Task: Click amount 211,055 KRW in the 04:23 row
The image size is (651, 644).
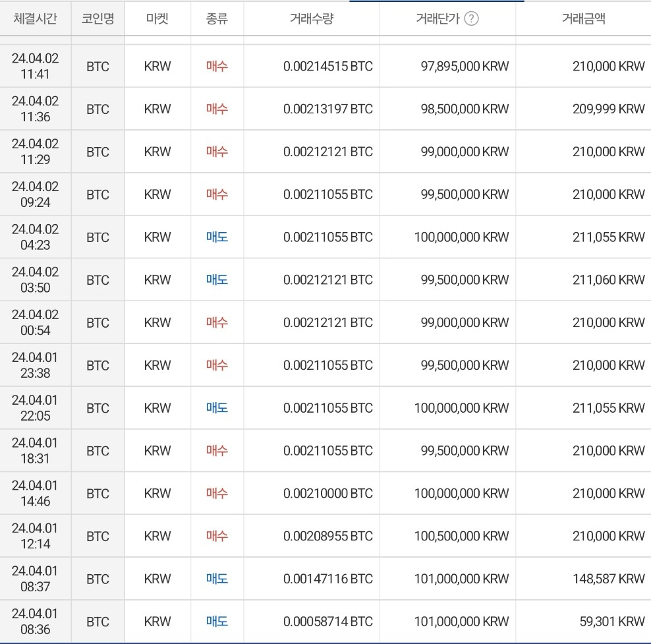Action: [609, 237]
